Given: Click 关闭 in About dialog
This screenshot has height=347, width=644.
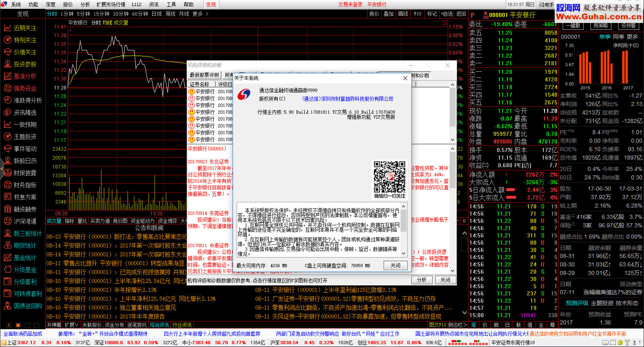Looking at the screenshot, I should (x=395, y=265).
